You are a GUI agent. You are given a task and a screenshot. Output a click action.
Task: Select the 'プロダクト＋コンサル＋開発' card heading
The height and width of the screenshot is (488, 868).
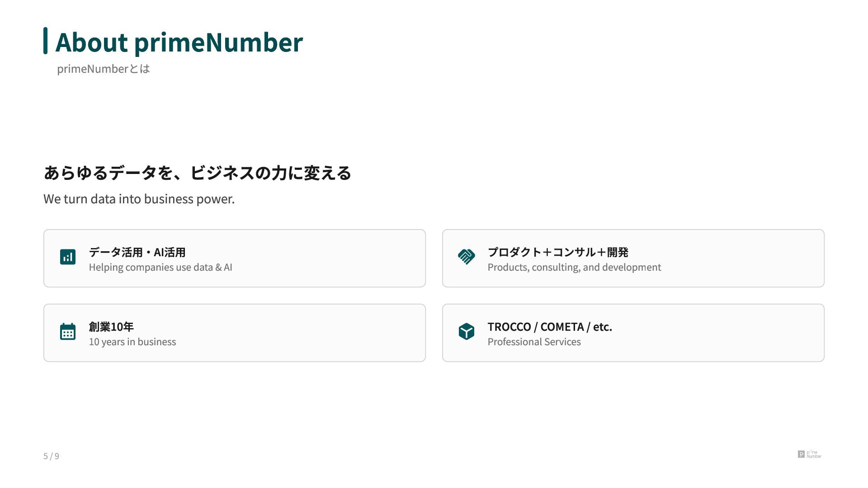click(x=558, y=252)
